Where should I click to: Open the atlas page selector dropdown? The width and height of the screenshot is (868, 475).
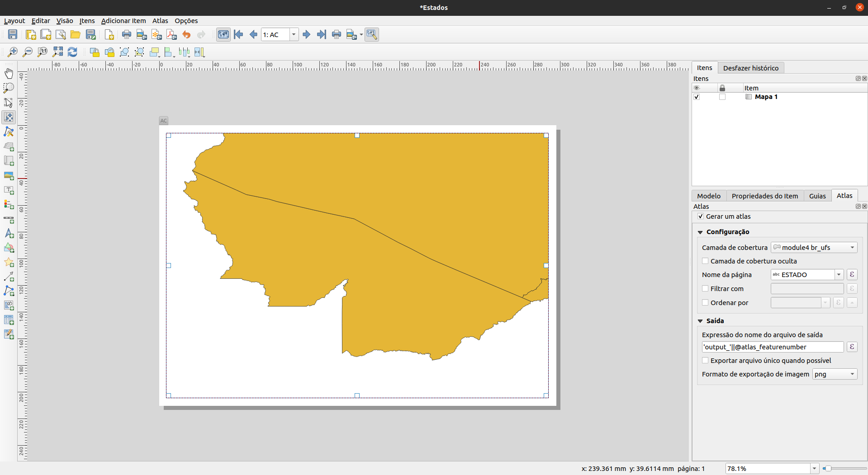(294, 34)
